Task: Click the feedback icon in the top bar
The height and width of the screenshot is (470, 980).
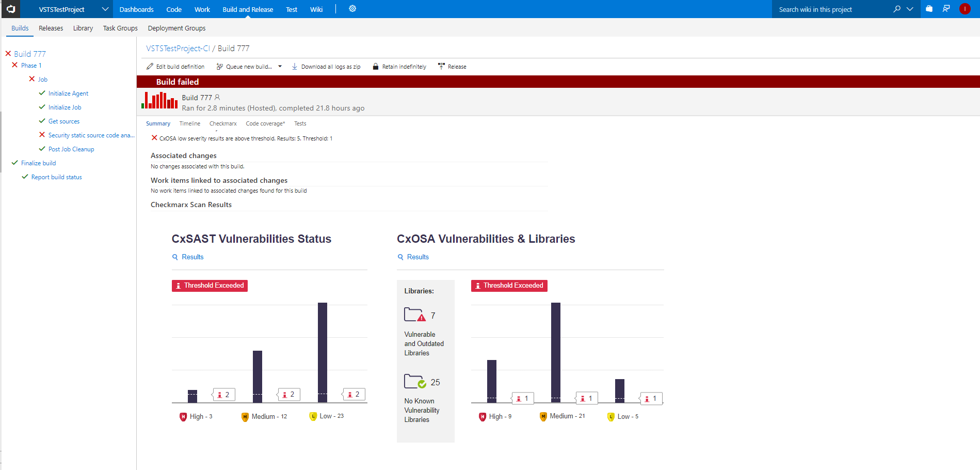Action: (946, 9)
